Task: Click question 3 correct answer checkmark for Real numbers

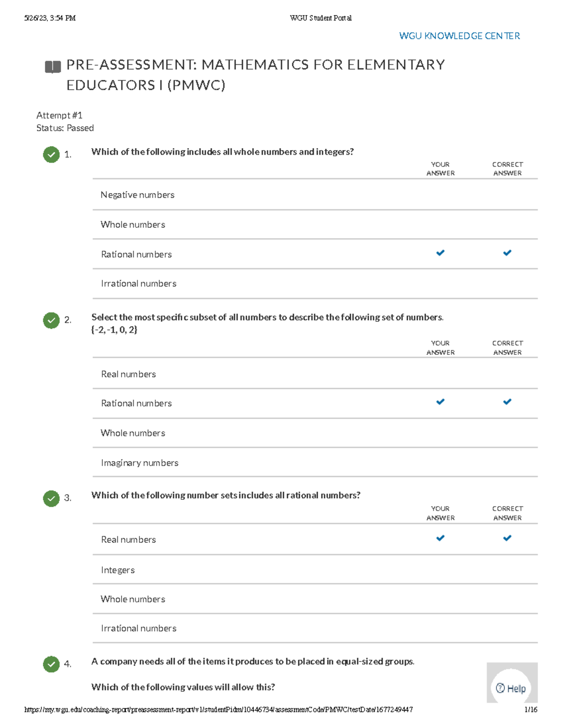Action: [507, 538]
